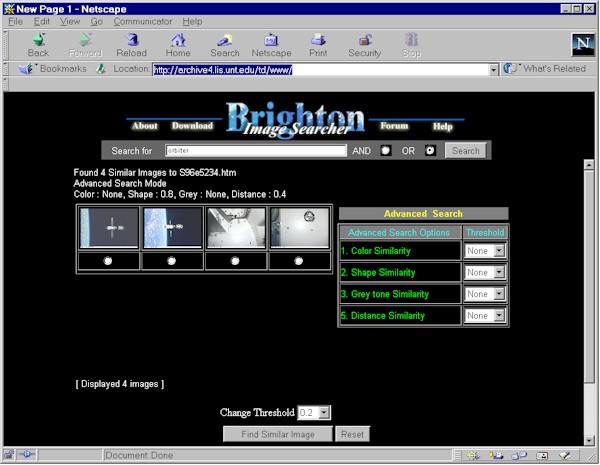This screenshot has width=600, height=465.
Task: Open the View menu
Action: point(70,21)
